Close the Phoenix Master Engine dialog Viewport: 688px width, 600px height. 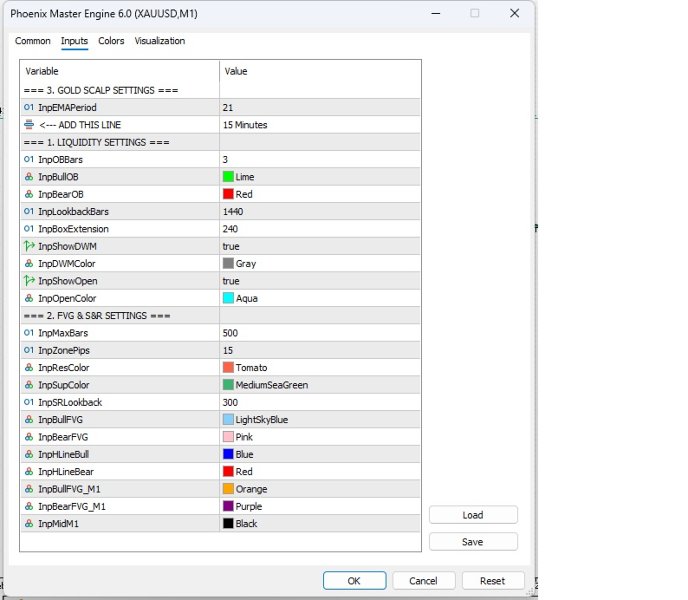click(x=515, y=13)
